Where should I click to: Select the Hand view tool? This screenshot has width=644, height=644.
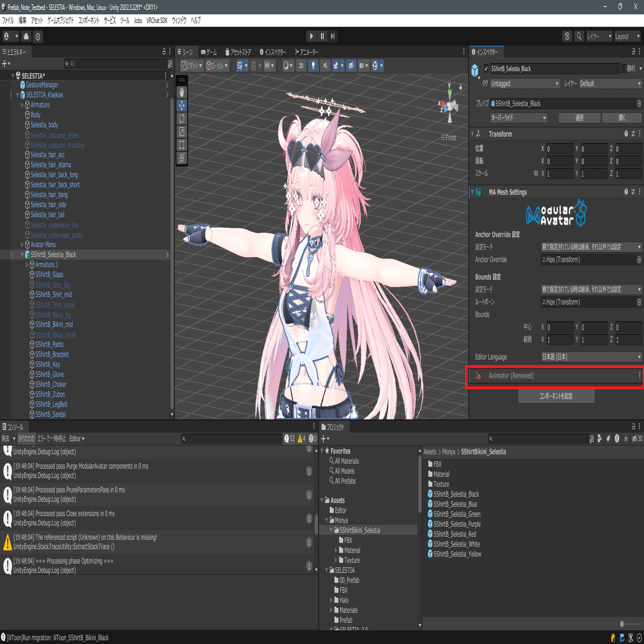tap(182, 92)
